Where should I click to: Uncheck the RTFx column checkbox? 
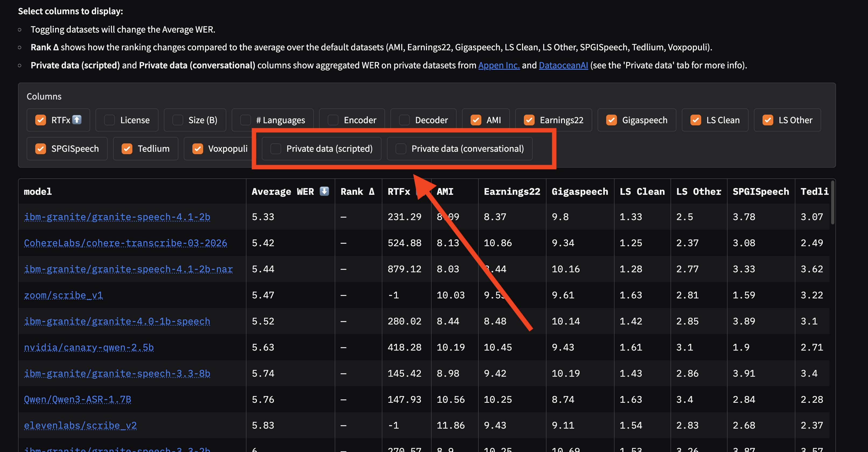(x=41, y=120)
